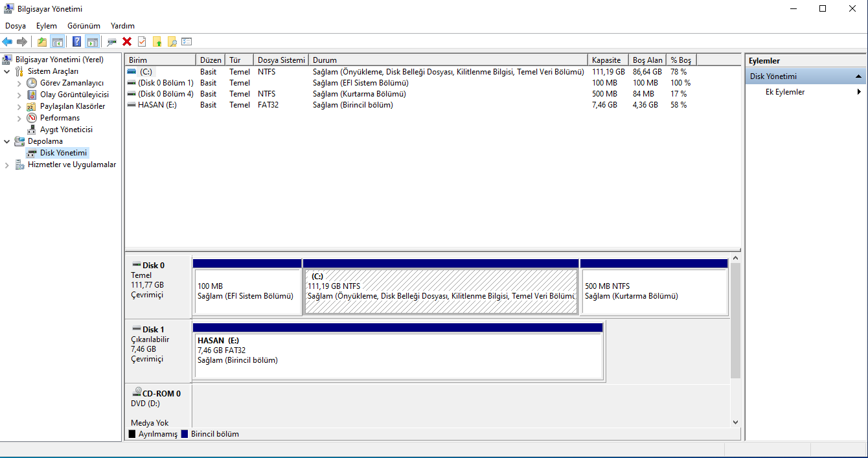Sort by the Düzen column header

(x=211, y=60)
